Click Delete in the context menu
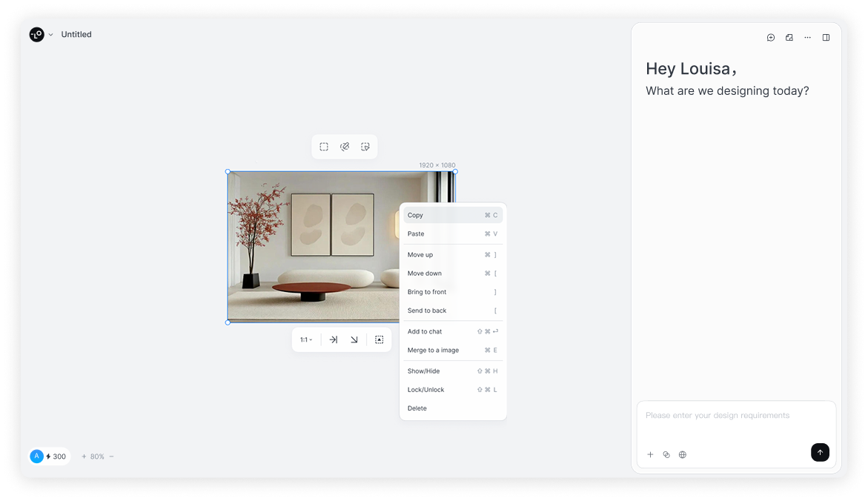Image resolution: width=868 pixels, height=501 pixels. click(x=453, y=408)
